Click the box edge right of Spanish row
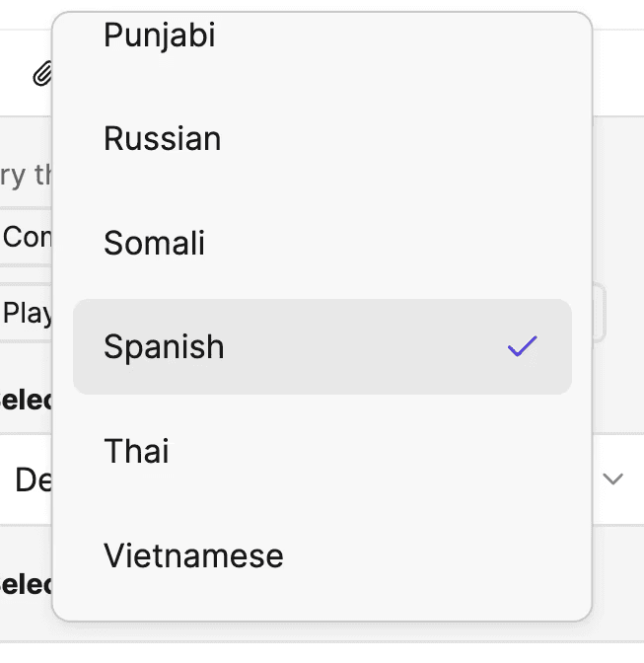The width and height of the screenshot is (644, 663). point(601,314)
